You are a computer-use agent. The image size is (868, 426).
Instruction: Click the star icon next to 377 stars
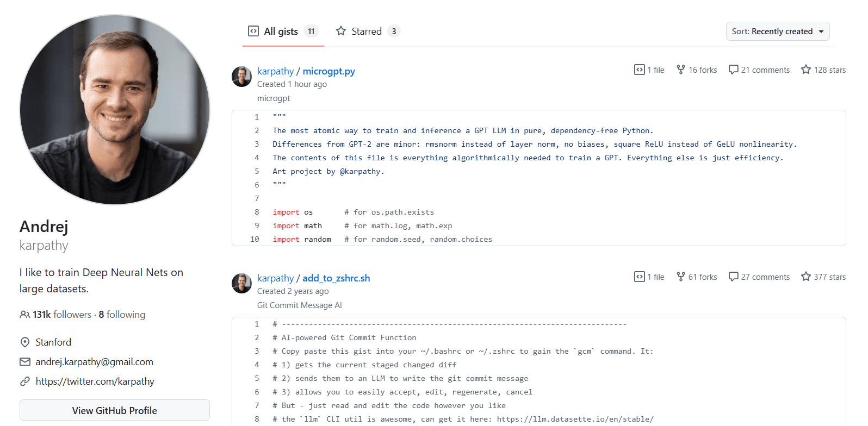805,277
